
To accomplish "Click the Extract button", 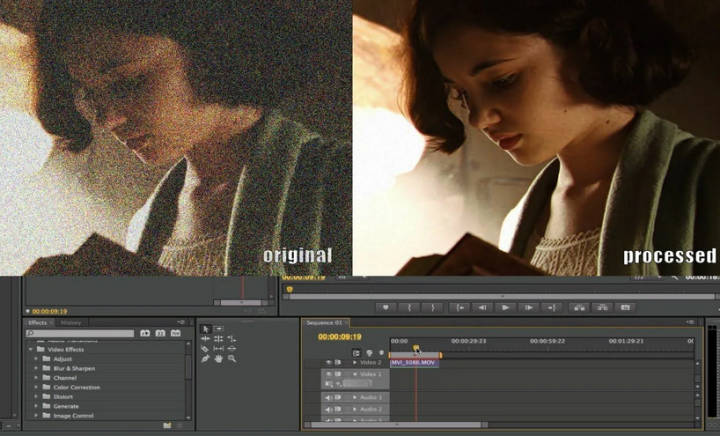I will (602, 307).
